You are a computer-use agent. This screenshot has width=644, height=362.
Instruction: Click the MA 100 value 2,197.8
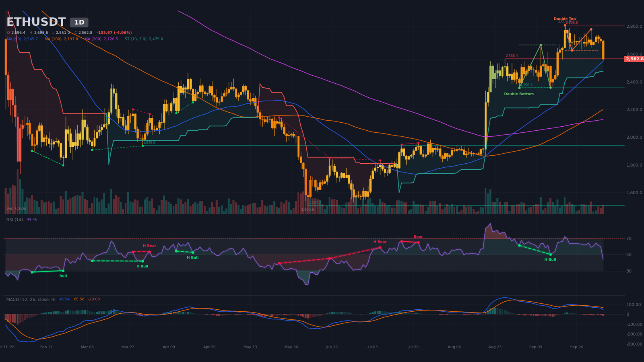[71, 39]
